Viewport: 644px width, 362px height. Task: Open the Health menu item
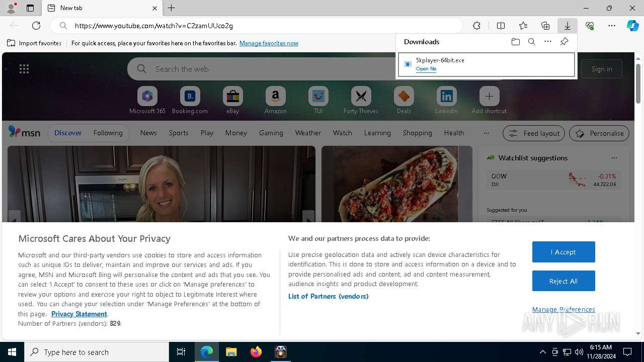[454, 133]
